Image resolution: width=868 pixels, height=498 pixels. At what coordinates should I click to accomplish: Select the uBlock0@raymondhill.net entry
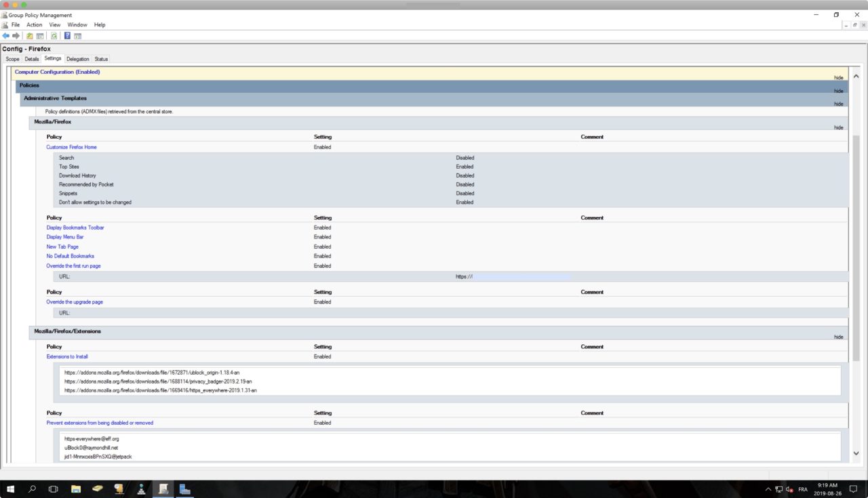pos(91,448)
